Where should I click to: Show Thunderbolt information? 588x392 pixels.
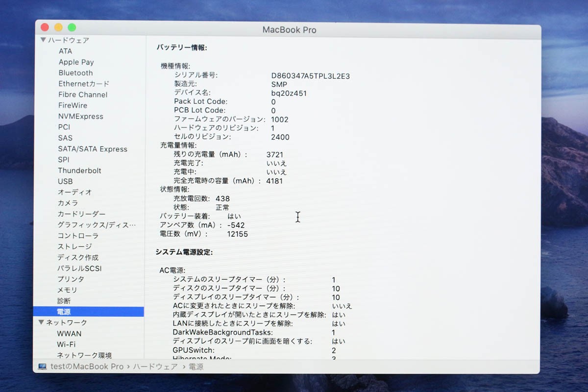[x=79, y=171]
